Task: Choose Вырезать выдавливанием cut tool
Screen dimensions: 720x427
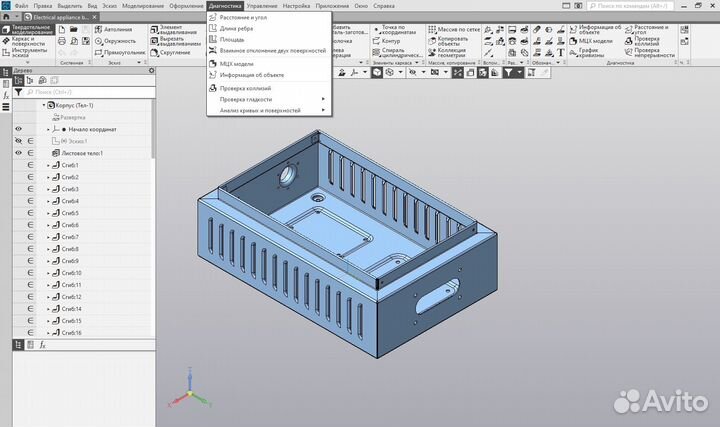Action: (176, 41)
